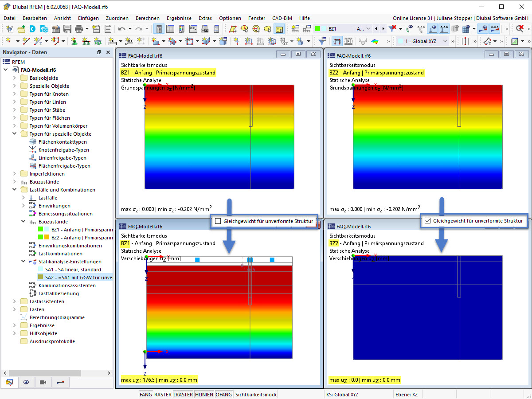The width and height of the screenshot is (532, 399).
Task: Toggle FANG snap in status bar
Action: (145, 394)
